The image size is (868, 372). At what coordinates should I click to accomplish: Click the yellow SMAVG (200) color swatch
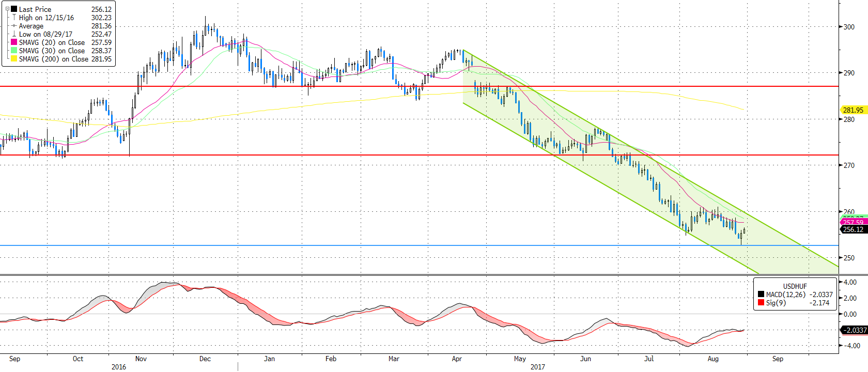click(x=14, y=59)
